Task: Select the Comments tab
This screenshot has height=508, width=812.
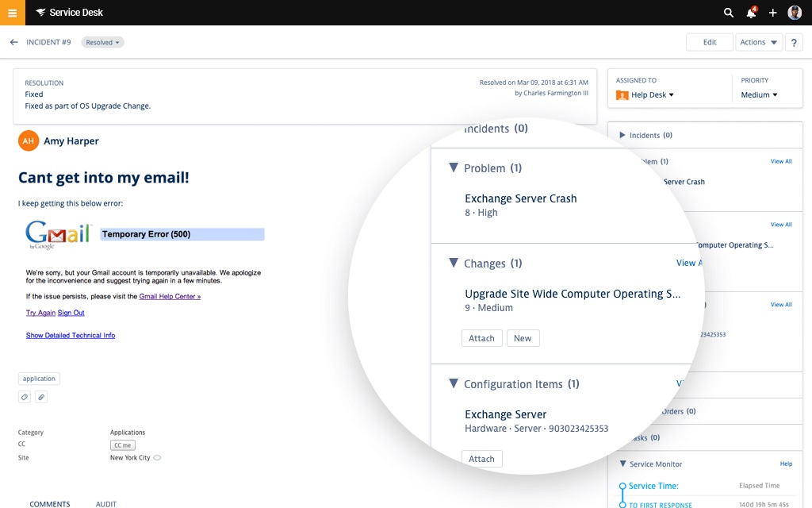Action: tap(50, 503)
